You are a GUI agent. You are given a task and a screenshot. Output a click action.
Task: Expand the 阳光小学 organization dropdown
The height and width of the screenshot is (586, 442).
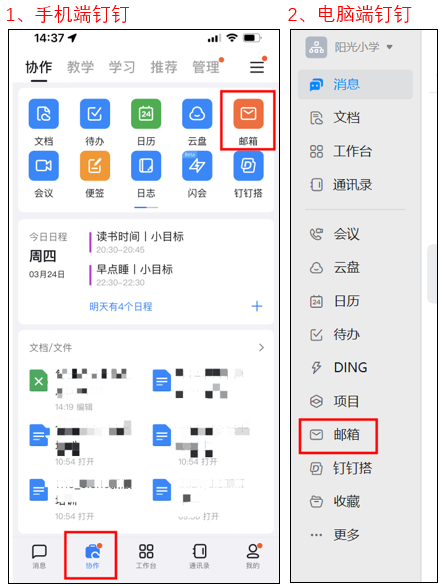pos(390,47)
